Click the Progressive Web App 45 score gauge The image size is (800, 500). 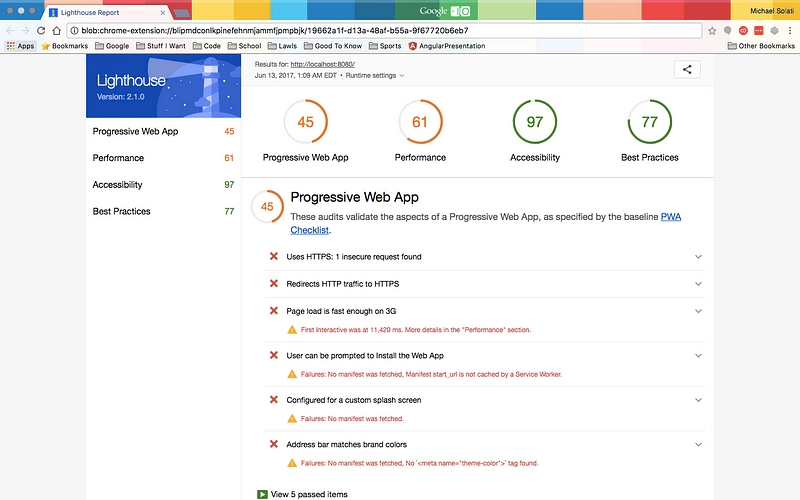pyautogui.click(x=305, y=121)
